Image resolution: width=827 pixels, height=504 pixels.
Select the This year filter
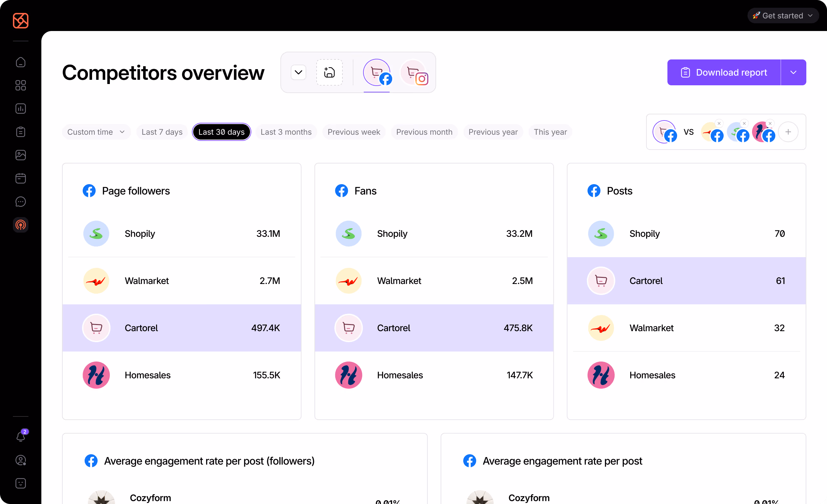click(x=550, y=132)
